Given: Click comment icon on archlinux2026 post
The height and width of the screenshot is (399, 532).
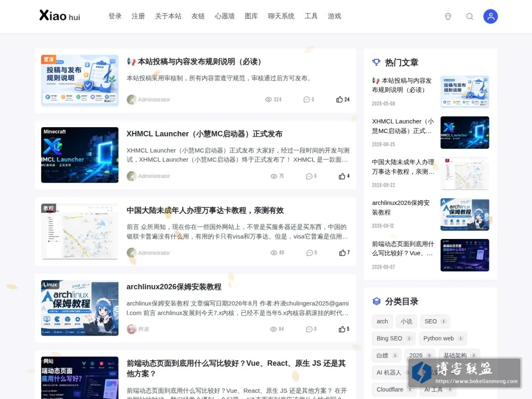Looking at the screenshot, I should click(x=309, y=329).
